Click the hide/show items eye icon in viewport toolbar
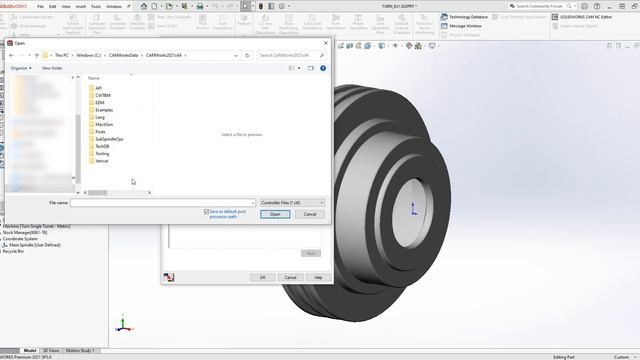640x360 pixels. pos(395,46)
